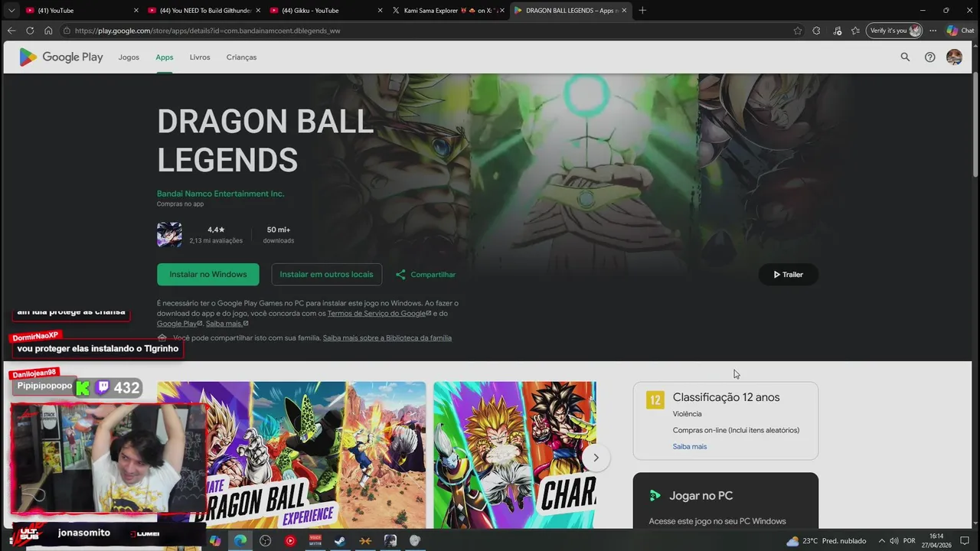This screenshot has width=980, height=551.
Task: Select the Apps tab
Action: tap(165, 57)
